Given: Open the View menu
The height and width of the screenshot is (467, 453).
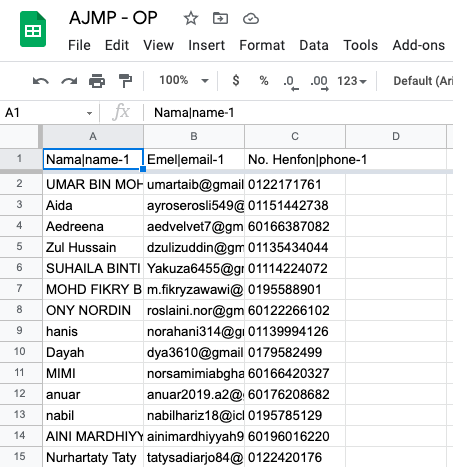Looking at the screenshot, I should 158,45.
